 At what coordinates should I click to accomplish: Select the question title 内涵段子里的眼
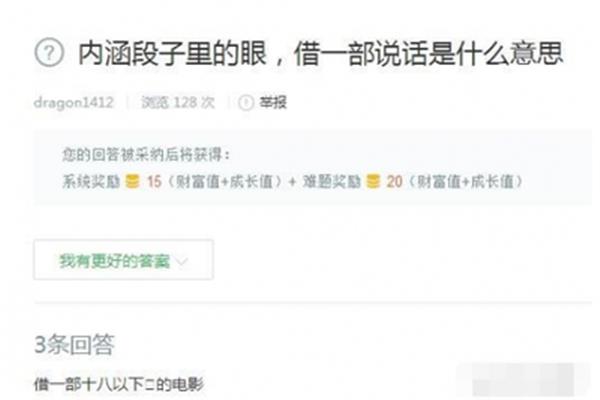[x=172, y=53]
